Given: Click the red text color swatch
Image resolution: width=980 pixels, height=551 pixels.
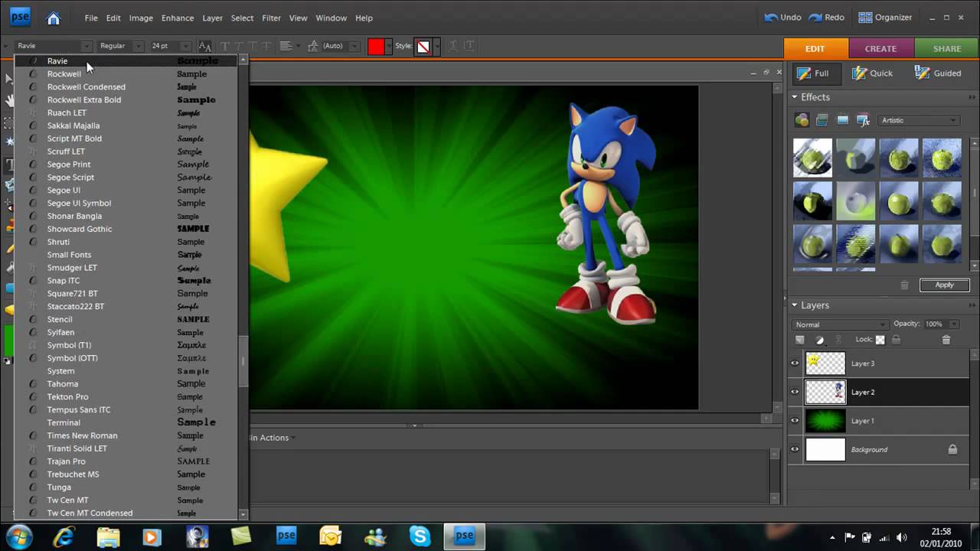Looking at the screenshot, I should tap(376, 46).
